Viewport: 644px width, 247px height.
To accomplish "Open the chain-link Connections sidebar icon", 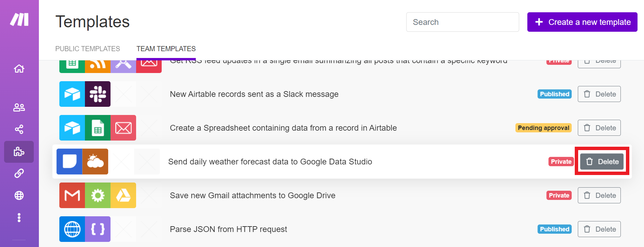I will [19, 173].
